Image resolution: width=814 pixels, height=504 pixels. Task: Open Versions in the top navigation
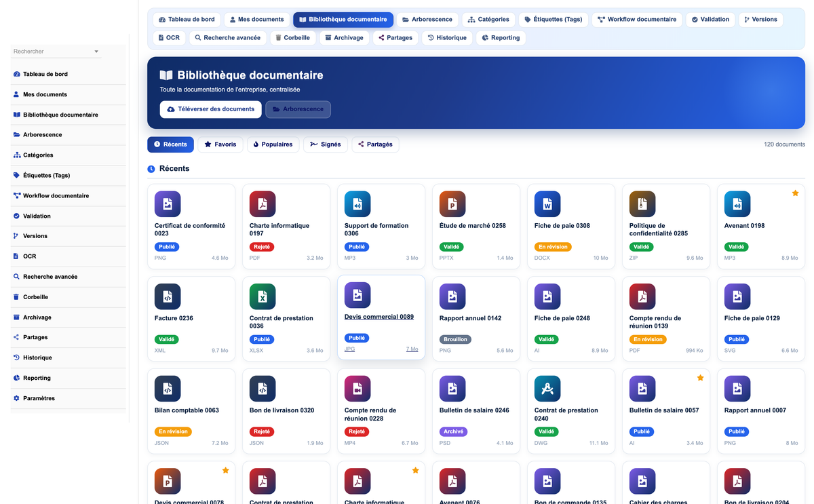(760, 20)
